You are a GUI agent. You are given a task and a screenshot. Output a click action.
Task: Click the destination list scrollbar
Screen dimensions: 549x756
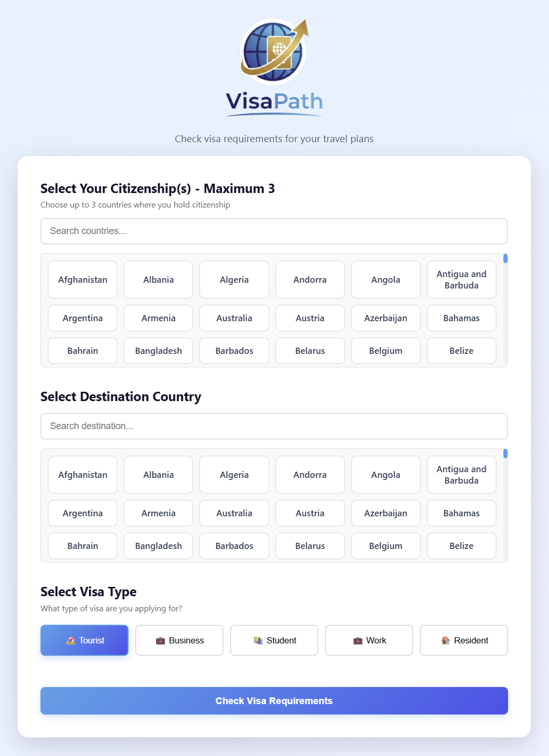click(x=505, y=453)
